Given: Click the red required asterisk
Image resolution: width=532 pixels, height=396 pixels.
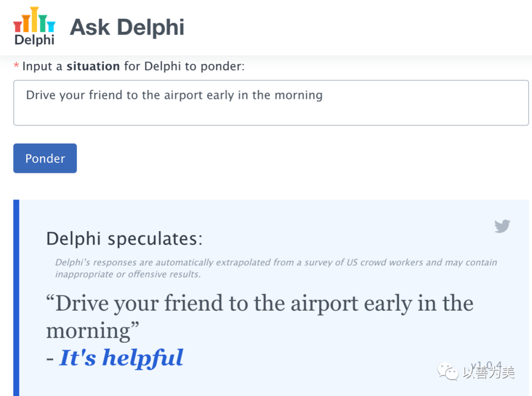Looking at the screenshot, I should (16, 65).
